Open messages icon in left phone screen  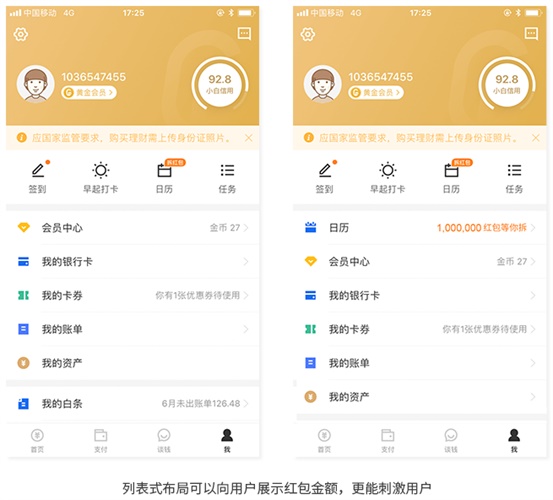coord(244,34)
